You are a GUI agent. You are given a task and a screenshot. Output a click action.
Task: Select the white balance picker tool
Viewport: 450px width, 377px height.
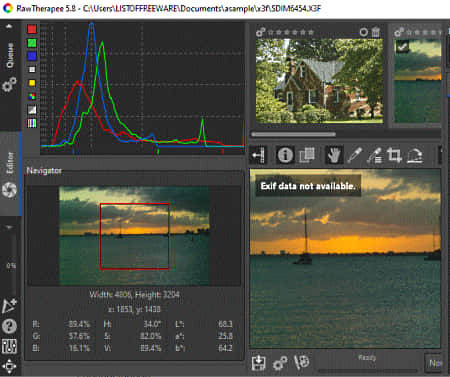(x=355, y=155)
